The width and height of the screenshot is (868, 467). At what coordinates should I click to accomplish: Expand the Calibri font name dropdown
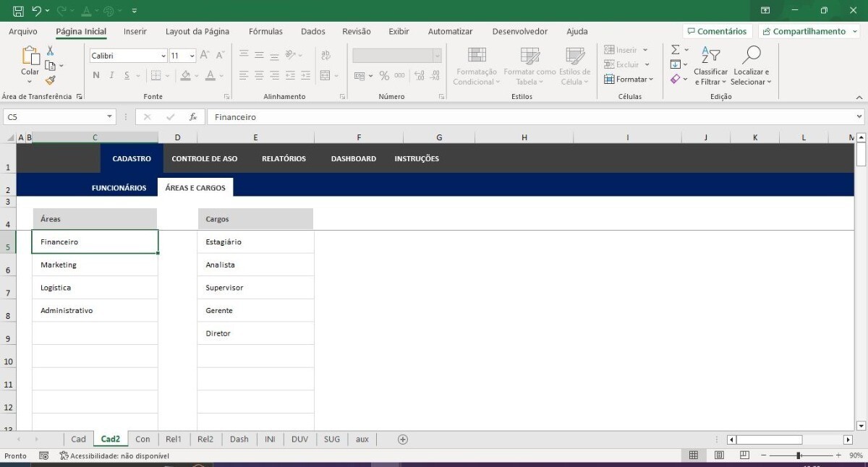[163, 56]
